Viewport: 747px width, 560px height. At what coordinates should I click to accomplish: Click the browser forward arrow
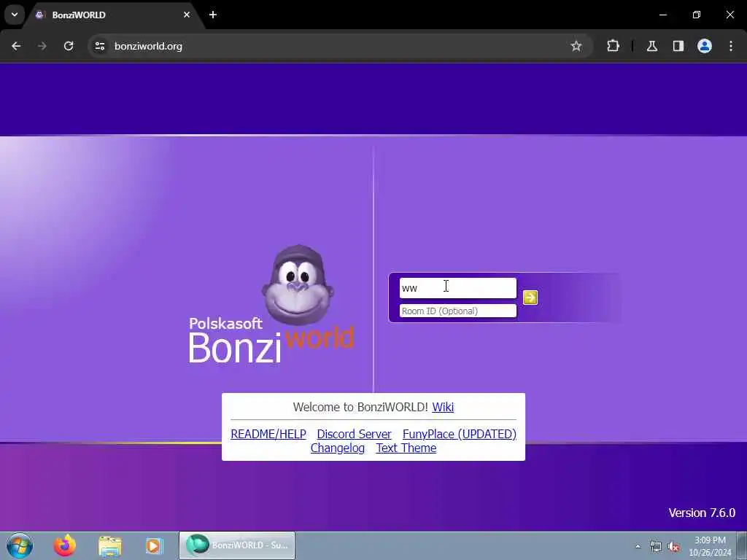coord(42,46)
